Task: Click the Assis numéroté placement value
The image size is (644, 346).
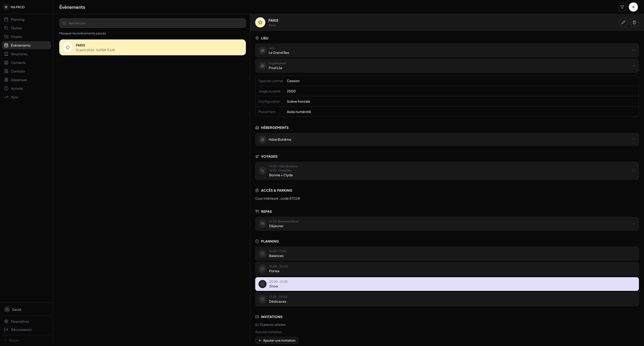Action: click(299, 112)
